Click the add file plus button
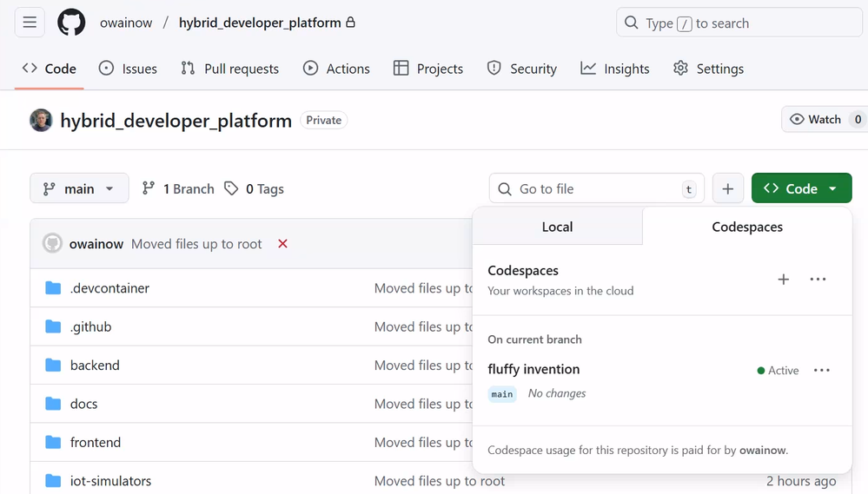The image size is (868, 494). tap(728, 188)
